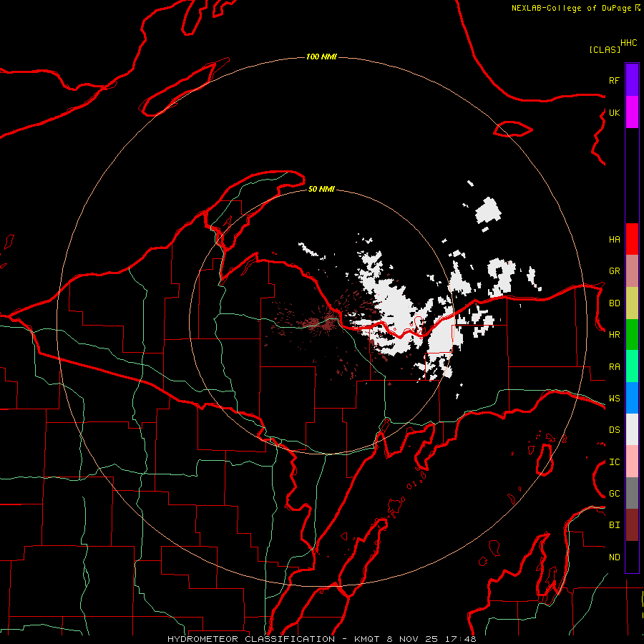Click the 'WS' legend label

coord(614,399)
